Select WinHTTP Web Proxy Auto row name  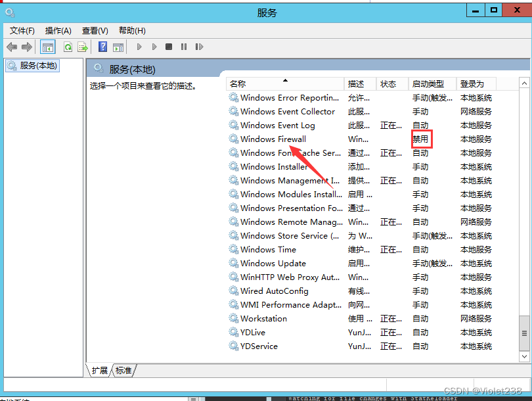click(290, 277)
